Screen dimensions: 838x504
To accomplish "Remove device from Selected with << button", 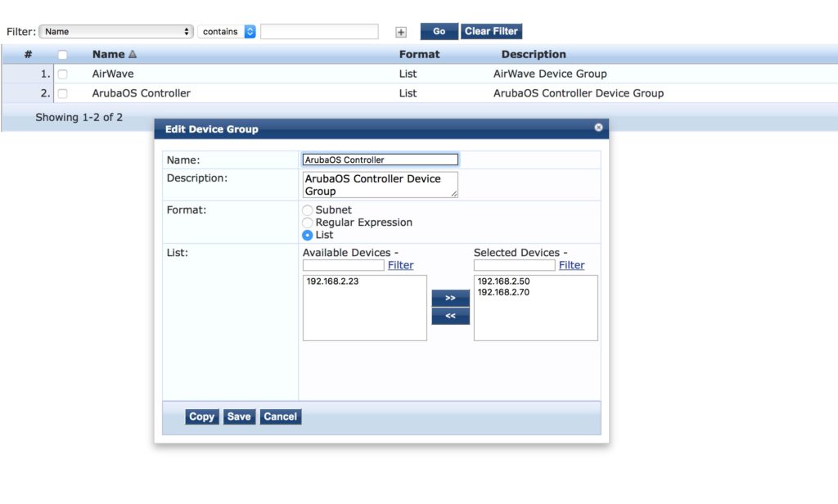I will (451, 316).
